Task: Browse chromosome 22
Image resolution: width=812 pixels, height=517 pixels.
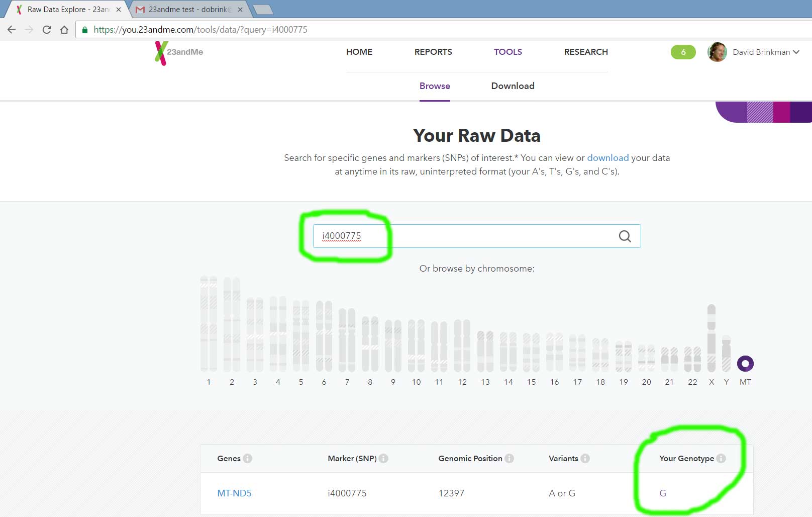Action: coord(692,359)
